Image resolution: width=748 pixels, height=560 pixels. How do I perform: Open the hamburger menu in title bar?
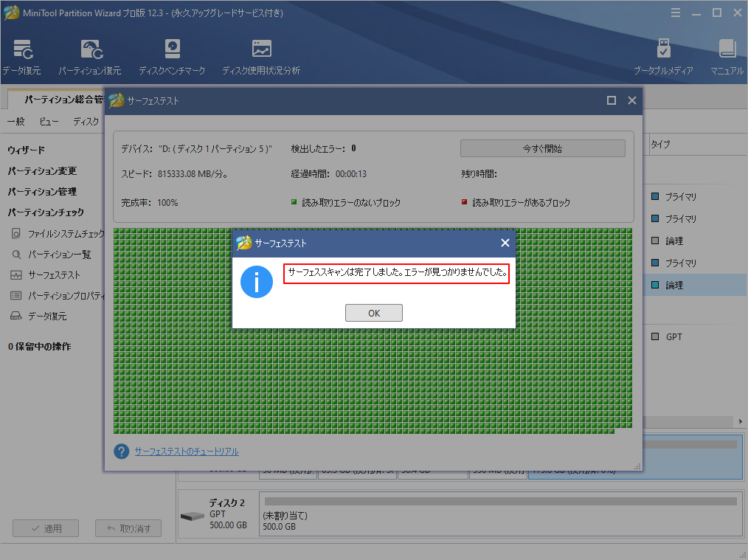pyautogui.click(x=676, y=13)
